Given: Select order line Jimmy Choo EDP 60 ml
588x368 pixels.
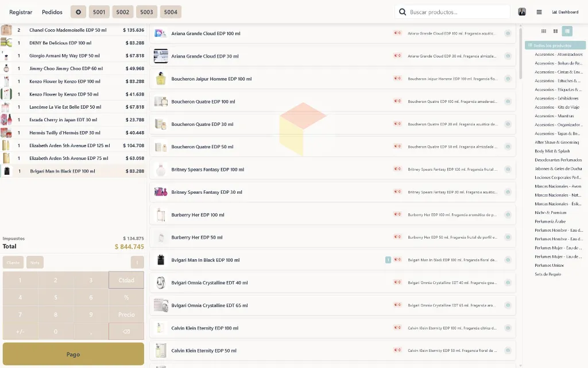Looking at the screenshot, I should pos(73,68).
